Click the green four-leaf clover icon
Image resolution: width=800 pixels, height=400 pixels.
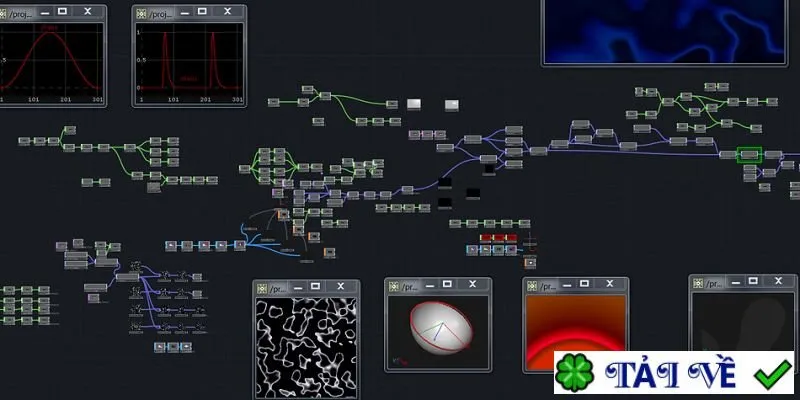click(575, 373)
